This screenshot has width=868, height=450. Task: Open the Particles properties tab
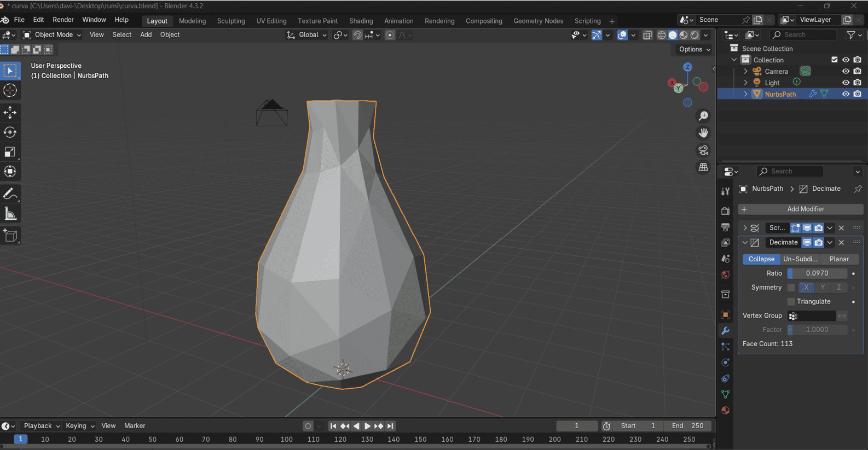(x=726, y=347)
